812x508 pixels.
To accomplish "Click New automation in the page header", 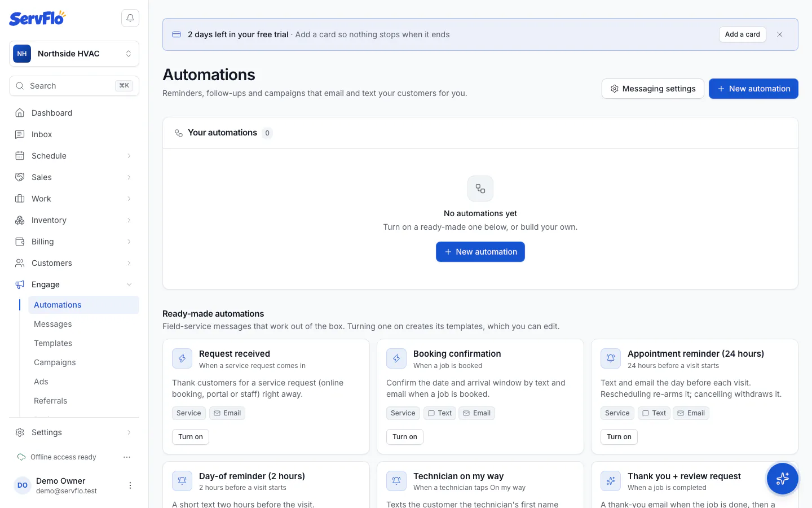I will (x=753, y=89).
